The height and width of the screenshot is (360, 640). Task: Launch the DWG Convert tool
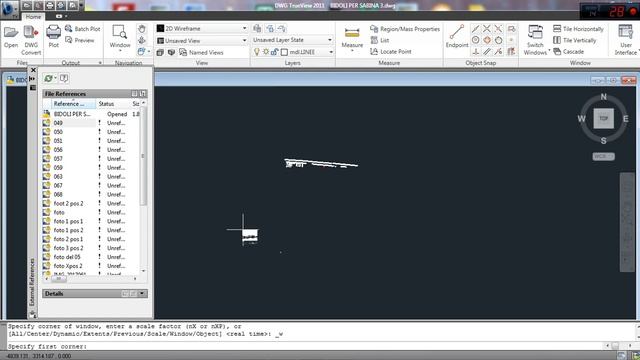tap(31, 40)
